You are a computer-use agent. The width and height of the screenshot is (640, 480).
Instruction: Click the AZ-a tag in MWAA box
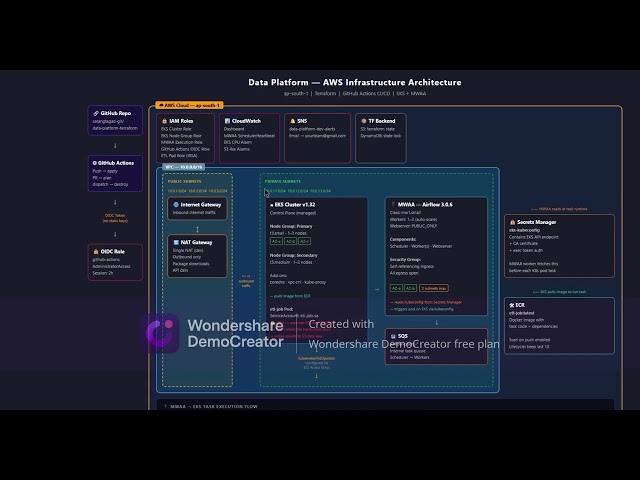tap(396, 288)
